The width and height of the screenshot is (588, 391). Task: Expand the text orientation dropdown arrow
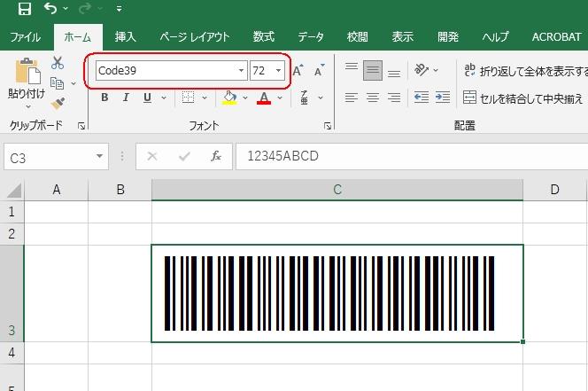coord(436,70)
